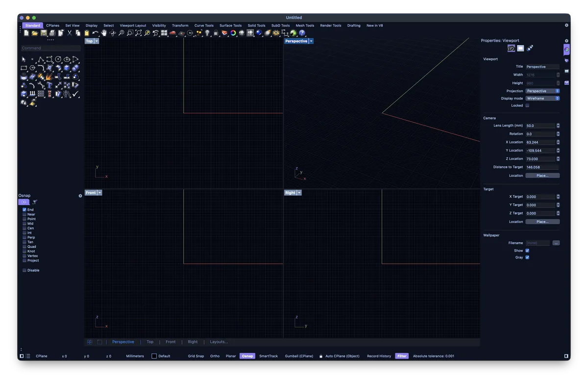The height and width of the screenshot is (386, 588).
Task: Select the arrow pointer select tool
Action: click(x=24, y=59)
